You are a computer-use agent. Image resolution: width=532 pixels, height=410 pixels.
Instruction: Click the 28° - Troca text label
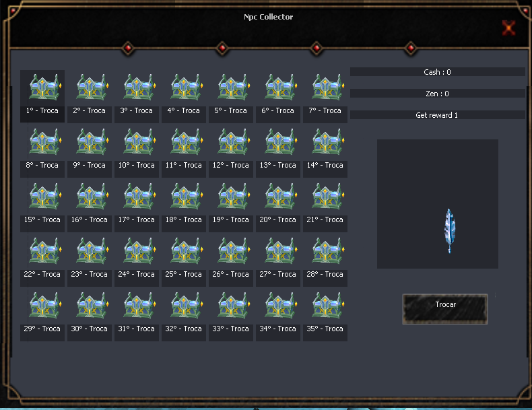coord(325,274)
